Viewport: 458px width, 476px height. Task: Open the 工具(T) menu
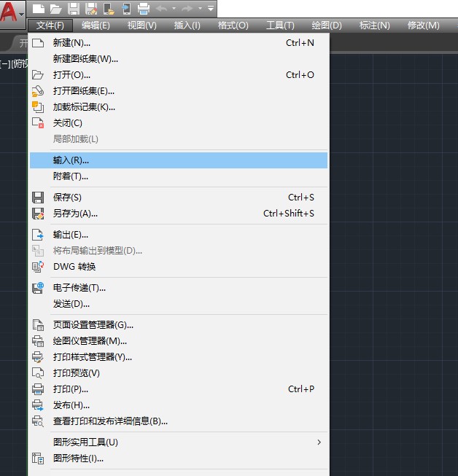pos(280,26)
